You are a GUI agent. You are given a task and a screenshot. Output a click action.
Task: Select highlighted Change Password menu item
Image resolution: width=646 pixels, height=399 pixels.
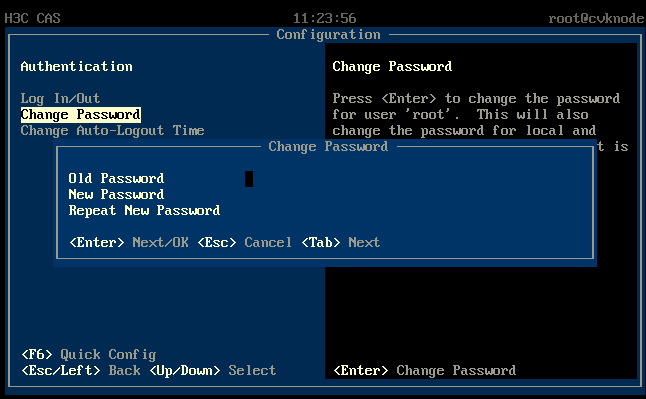point(81,115)
